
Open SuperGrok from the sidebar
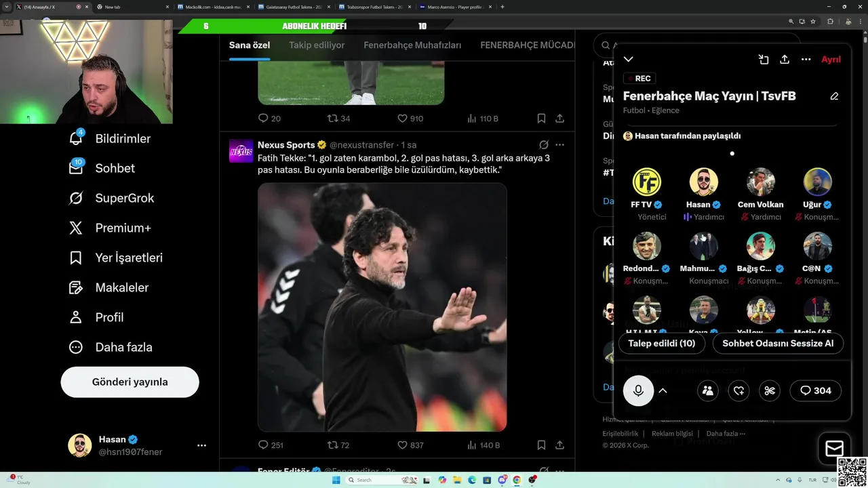tap(111, 198)
